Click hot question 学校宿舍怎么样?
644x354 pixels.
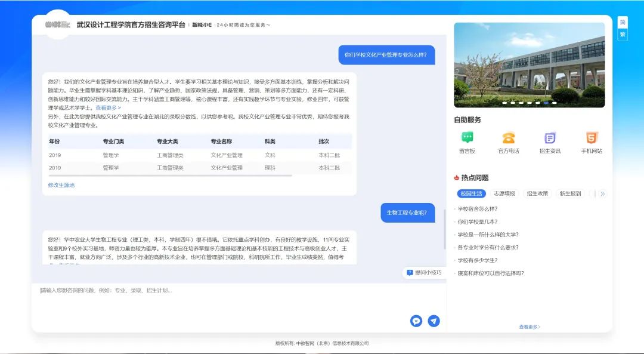[x=477, y=209]
